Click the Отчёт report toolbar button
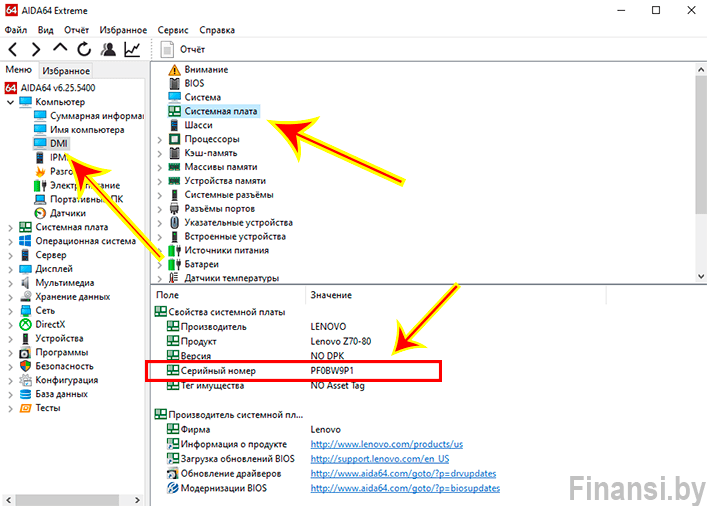 [x=183, y=49]
